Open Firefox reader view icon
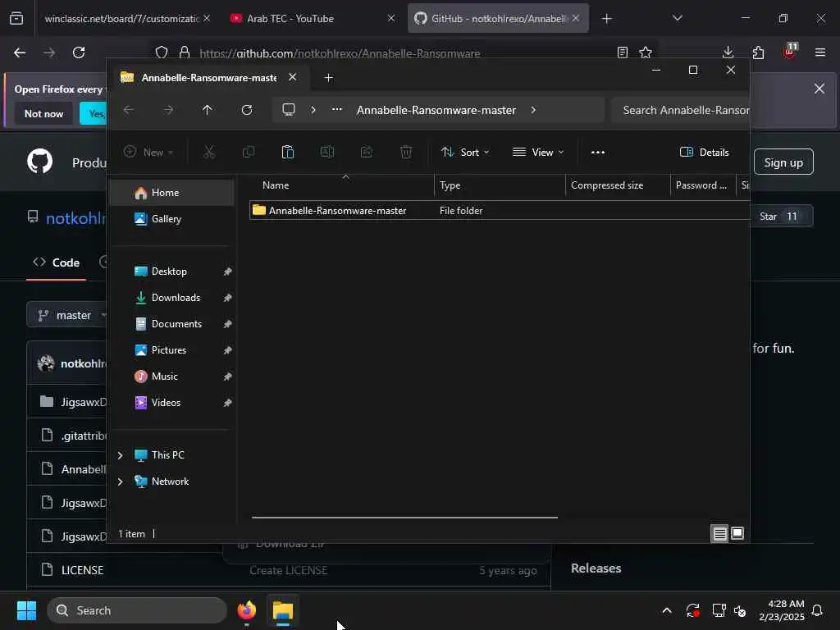 (623, 52)
